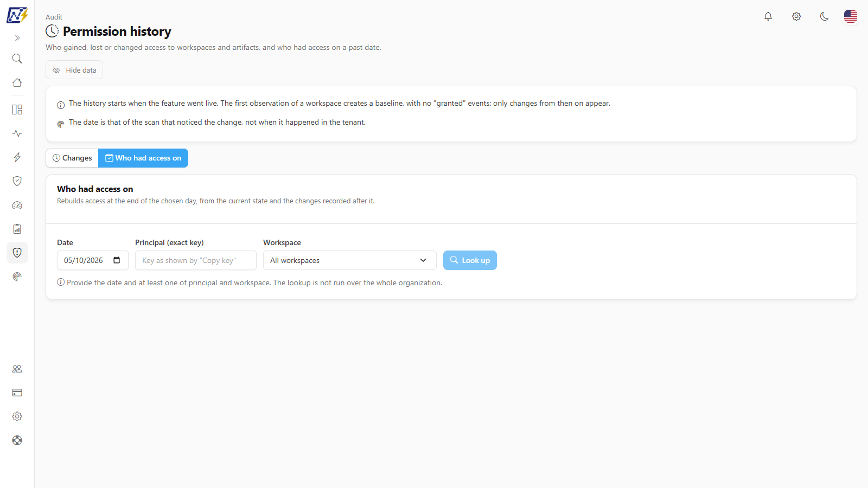
Task: Click the 'Workspace' field label
Action: click(282, 242)
